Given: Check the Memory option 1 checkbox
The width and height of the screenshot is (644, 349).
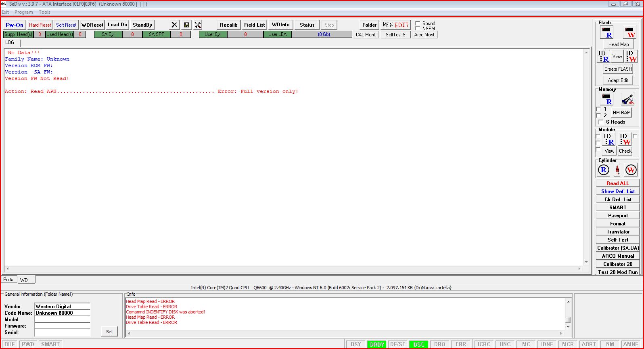Looking at the screenshot, I should coord(599,109).
